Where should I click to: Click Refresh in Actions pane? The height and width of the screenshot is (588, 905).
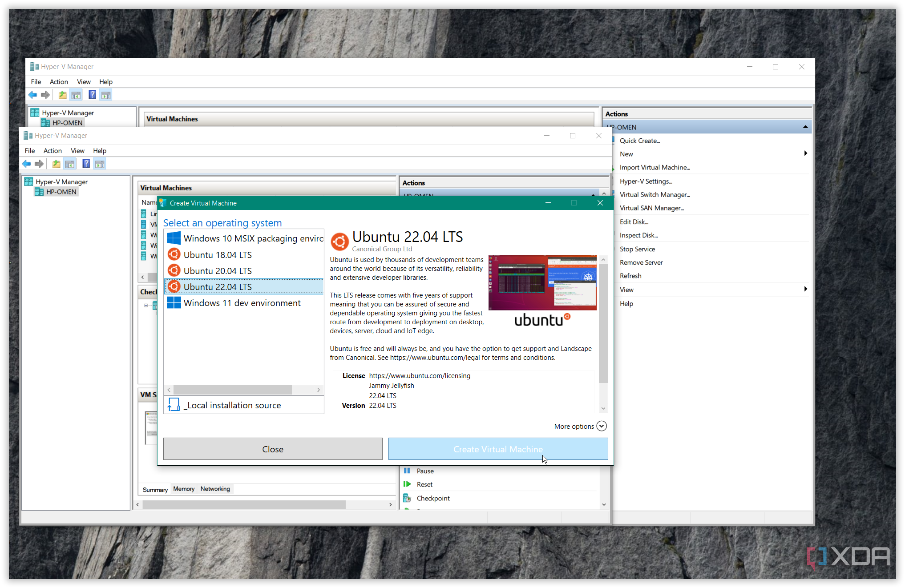click(630, 276)
